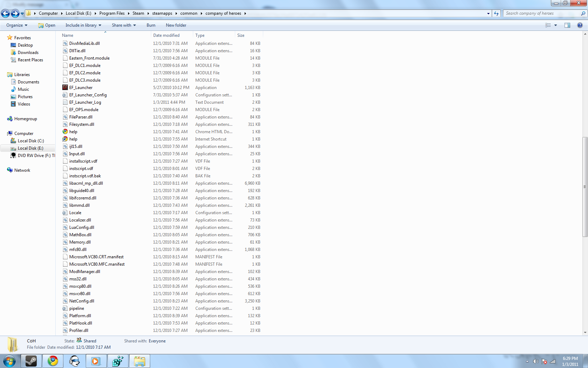Open the media player taskbar icon
Screen dimensions: 588x368
(96, 361)
